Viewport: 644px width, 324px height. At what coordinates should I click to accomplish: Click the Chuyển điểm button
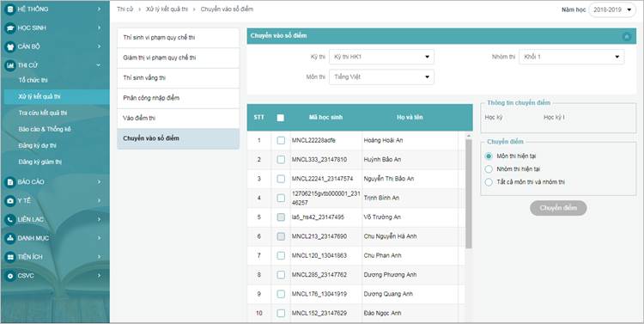pos(558,208)
